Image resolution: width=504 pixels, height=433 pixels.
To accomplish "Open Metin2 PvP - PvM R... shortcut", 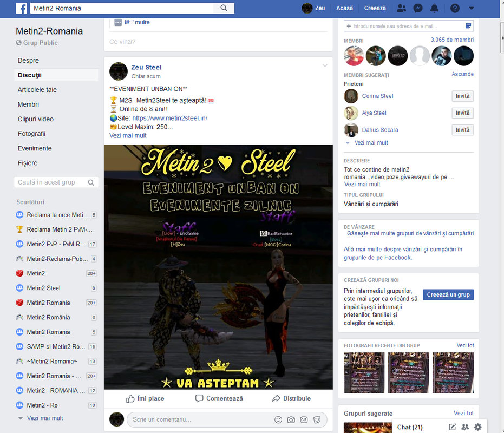I will (x=56, y=244).
